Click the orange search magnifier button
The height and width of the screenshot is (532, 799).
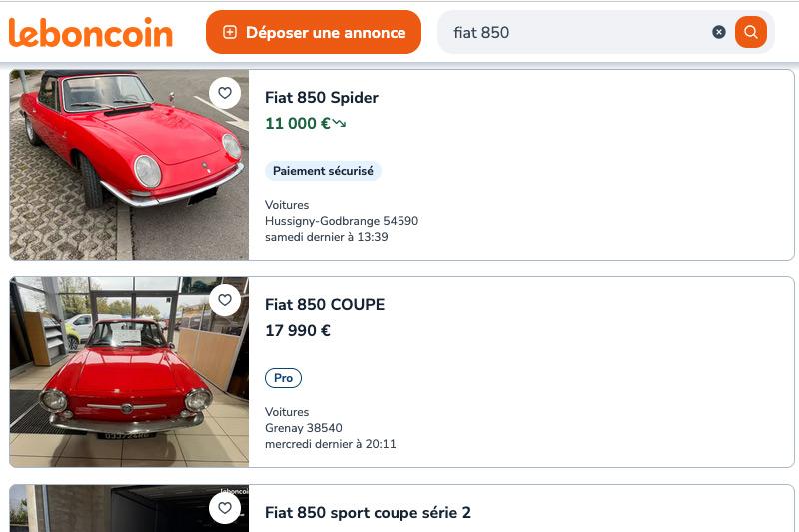click(751, 32)
